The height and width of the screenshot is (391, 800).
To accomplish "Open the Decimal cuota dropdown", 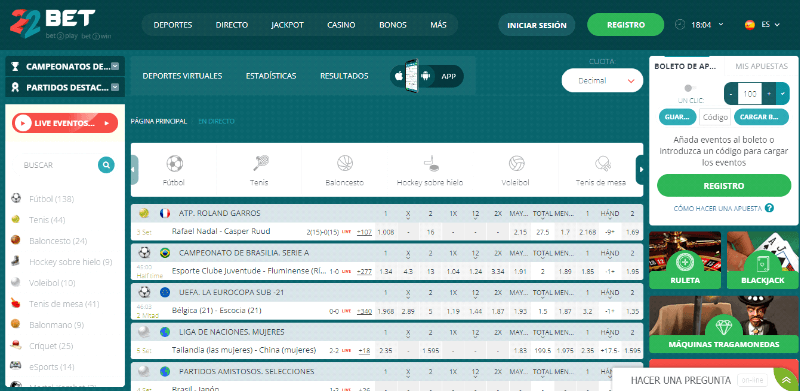I will tap(602, 81).
